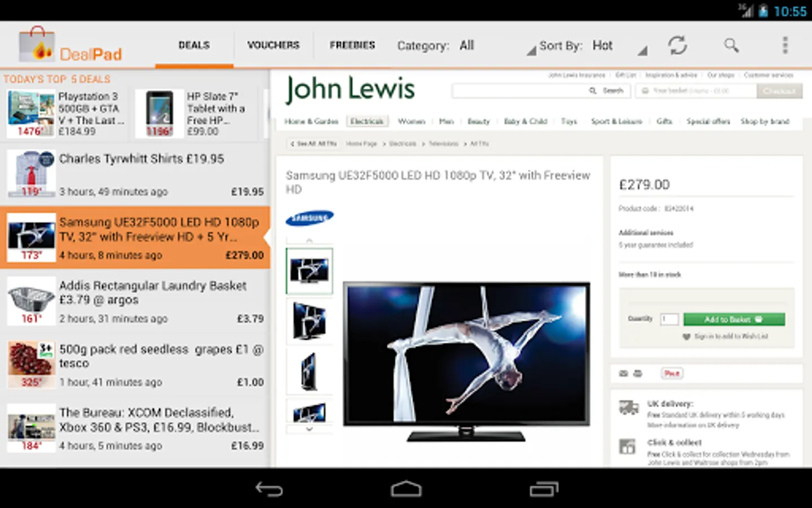Open the Sort By: Hot dropdown
The width and height of the screenshot is (812, 508).
click(x=592, y=46)
